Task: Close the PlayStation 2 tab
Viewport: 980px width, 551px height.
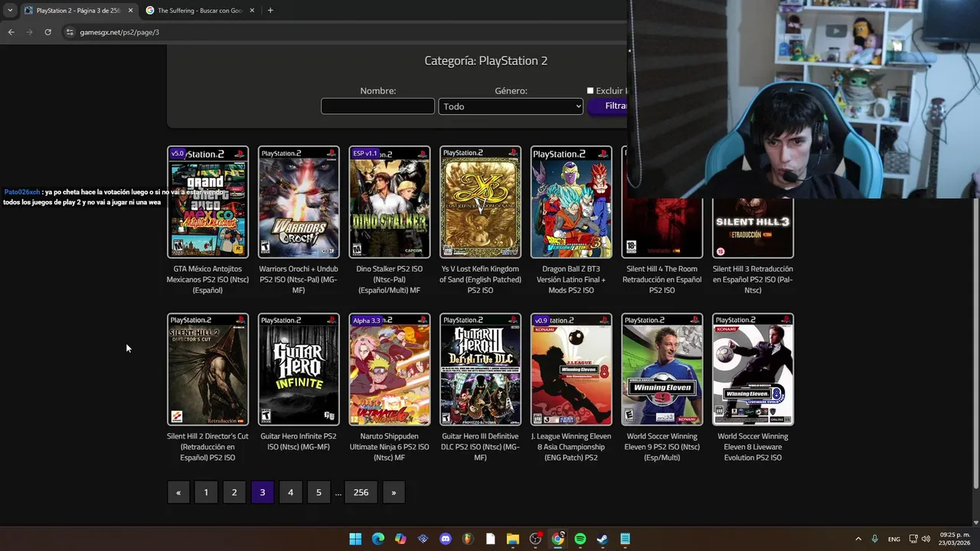Action: click(130, 10)
